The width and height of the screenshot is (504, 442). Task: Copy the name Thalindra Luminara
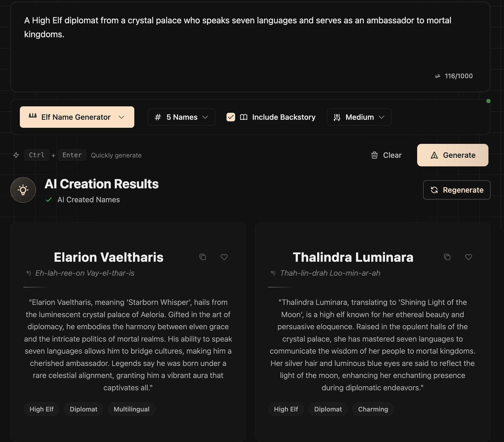tap(447, 257)
